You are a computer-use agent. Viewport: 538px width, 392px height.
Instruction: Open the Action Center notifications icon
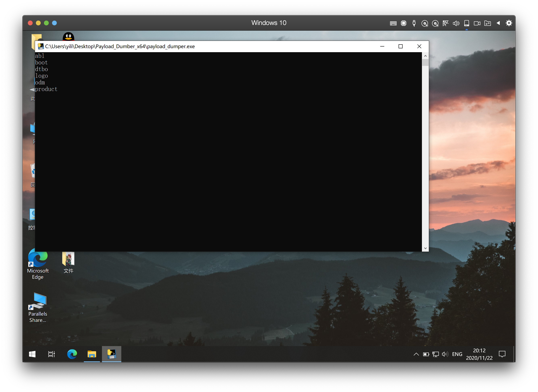coord(502,354)
